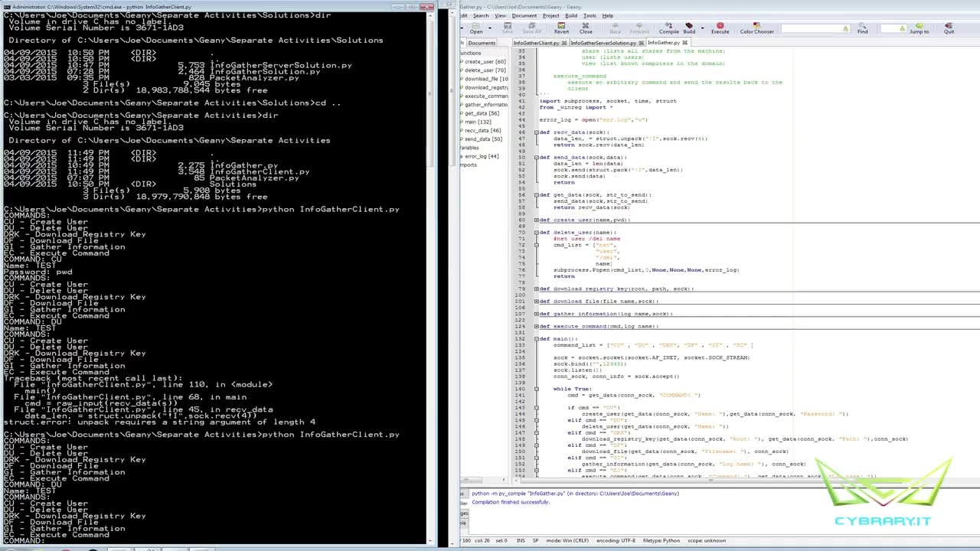Select delete_user [70] in the symbol list
Viewport: 980px width, 551px height.
pyautogui.click(x=485, y=70)
